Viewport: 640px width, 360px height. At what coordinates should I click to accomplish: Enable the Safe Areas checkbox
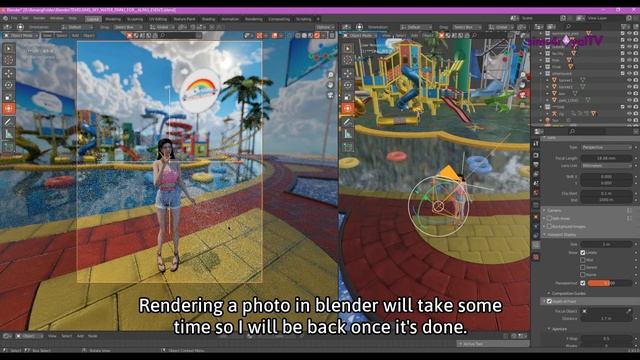tap(549, 218)
